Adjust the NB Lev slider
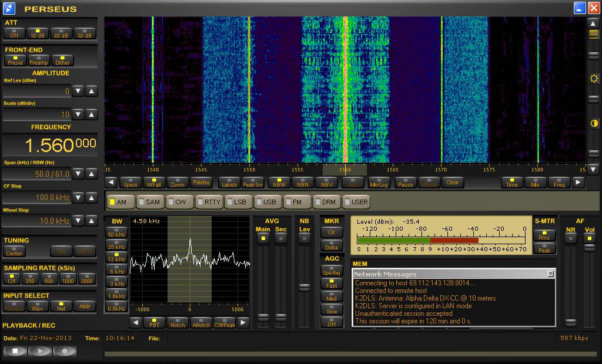This screenshot has height=364, width=602. click(305, 287)
